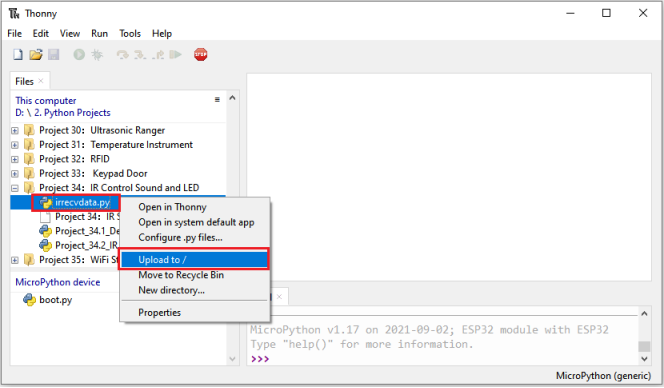Open the Run menu

100,33
